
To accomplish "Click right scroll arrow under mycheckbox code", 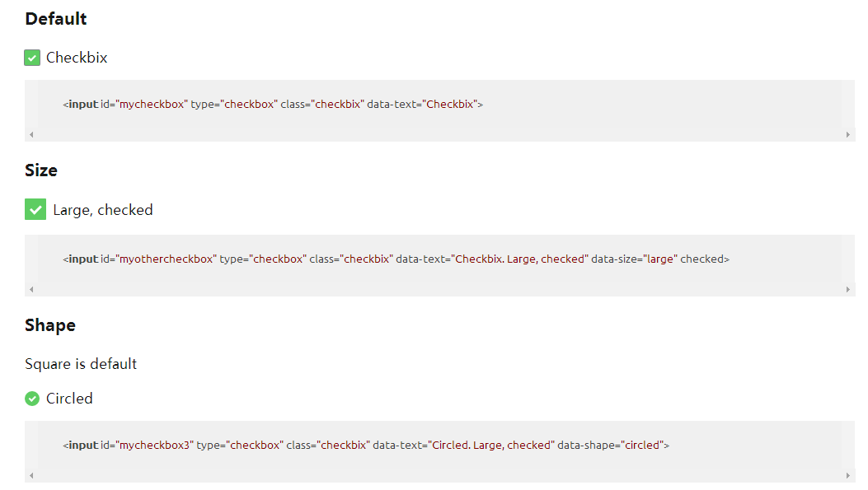I will tap(848, 134).
